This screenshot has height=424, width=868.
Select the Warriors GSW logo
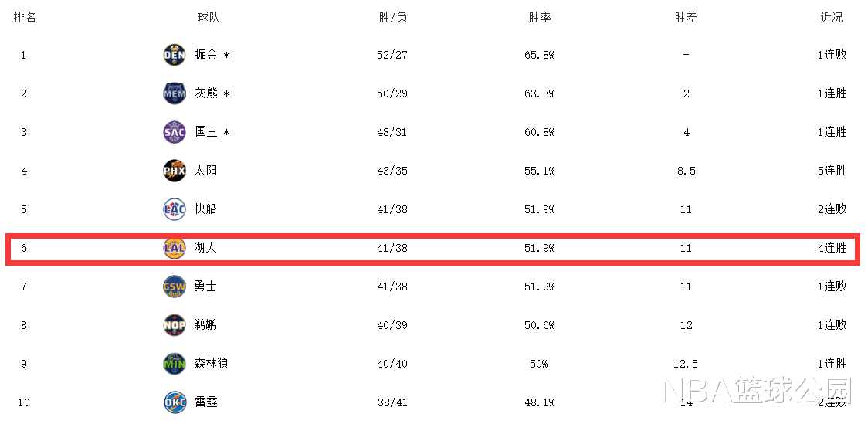[175, 287]
